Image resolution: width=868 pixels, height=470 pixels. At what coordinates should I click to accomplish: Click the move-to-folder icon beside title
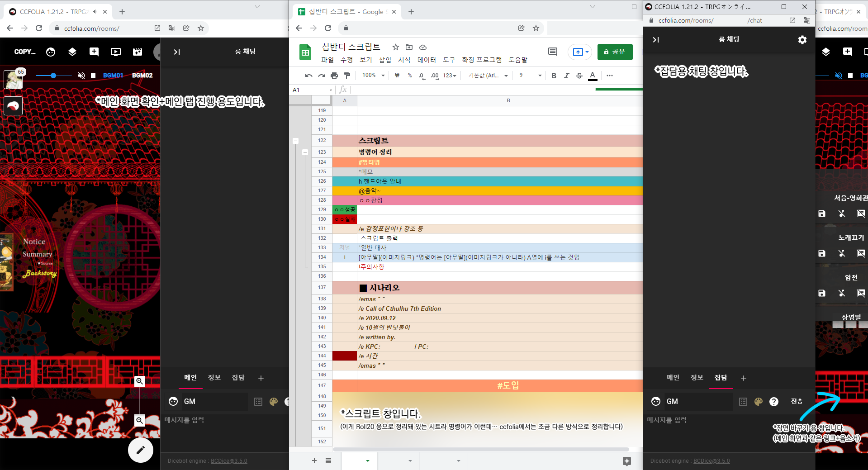(x=409, y=47)
